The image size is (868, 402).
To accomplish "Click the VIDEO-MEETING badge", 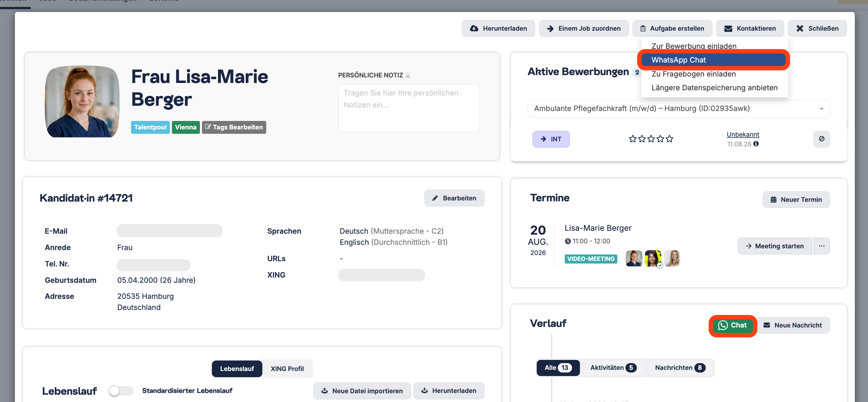I will tap(591, 259).
